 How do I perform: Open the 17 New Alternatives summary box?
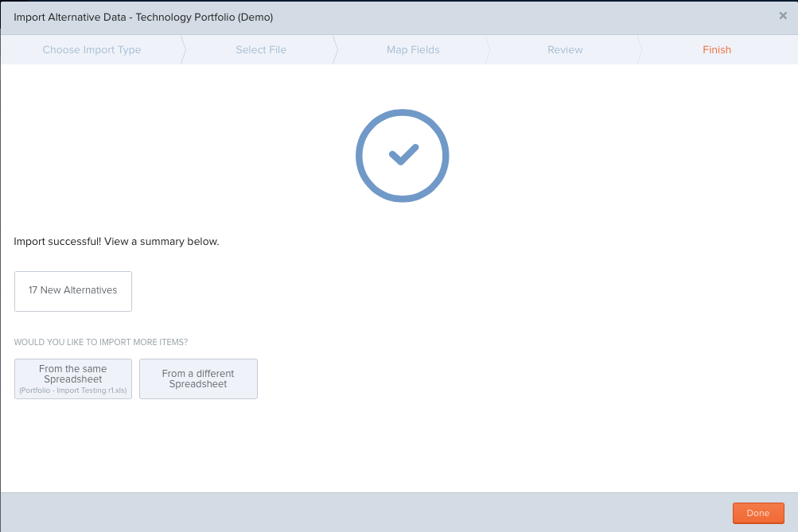(72, 291)
